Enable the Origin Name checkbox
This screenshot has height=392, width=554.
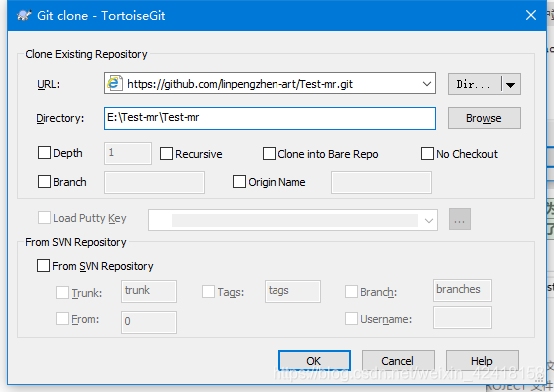click(239, 182)
